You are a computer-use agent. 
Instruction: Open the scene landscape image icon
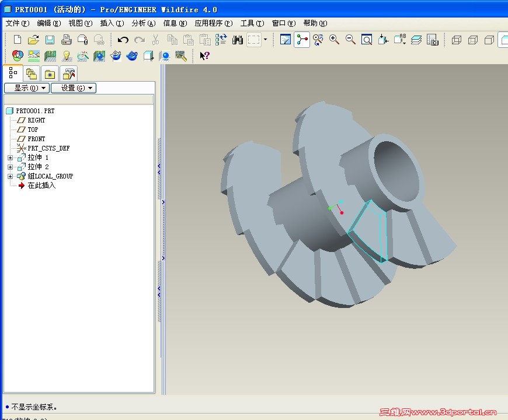[34, 56]
